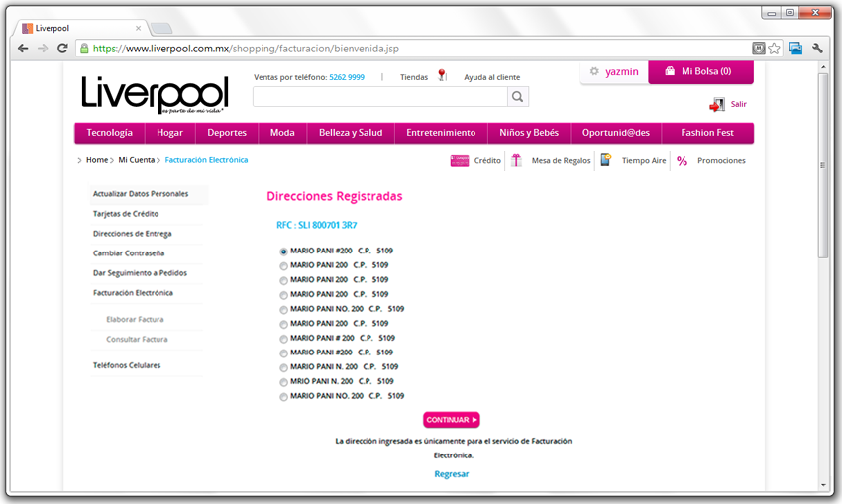842x504 pixels.
Task: Select the MRIO PANI N. 200 radio
Action: [283, 382]
